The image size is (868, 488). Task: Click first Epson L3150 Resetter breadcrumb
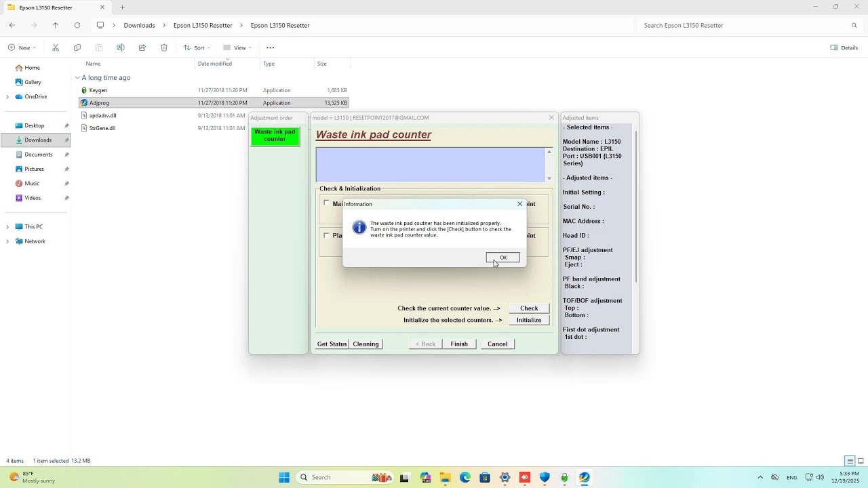coord(203,25)
